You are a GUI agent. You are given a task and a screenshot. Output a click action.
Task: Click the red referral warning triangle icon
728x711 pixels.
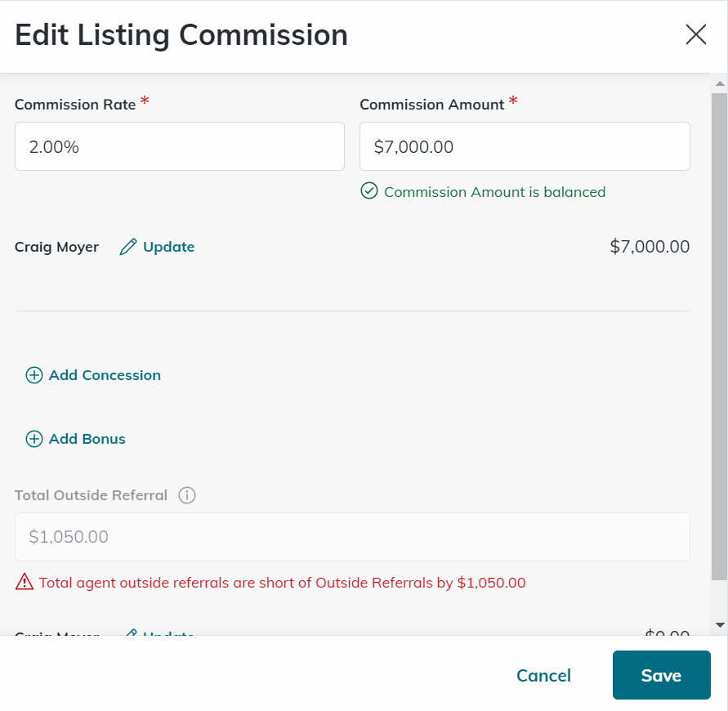[x=23, y=582]
